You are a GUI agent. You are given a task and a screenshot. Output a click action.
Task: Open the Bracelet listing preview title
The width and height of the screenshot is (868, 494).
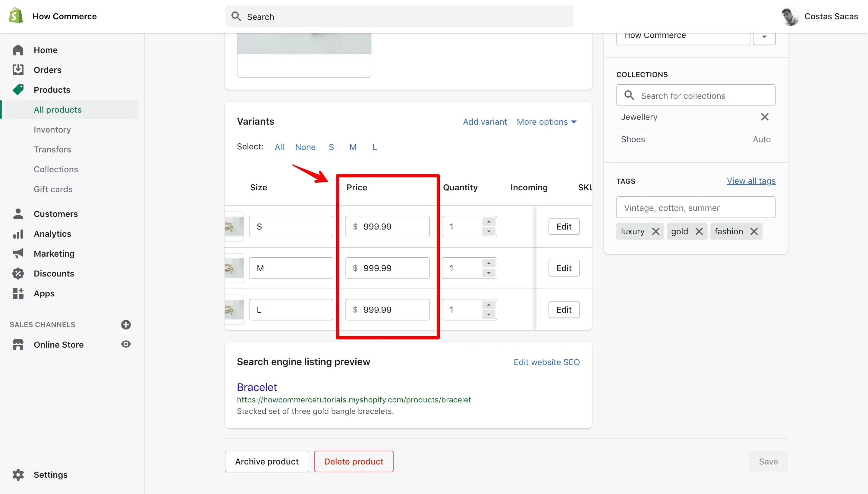click(x=256, y=387)
